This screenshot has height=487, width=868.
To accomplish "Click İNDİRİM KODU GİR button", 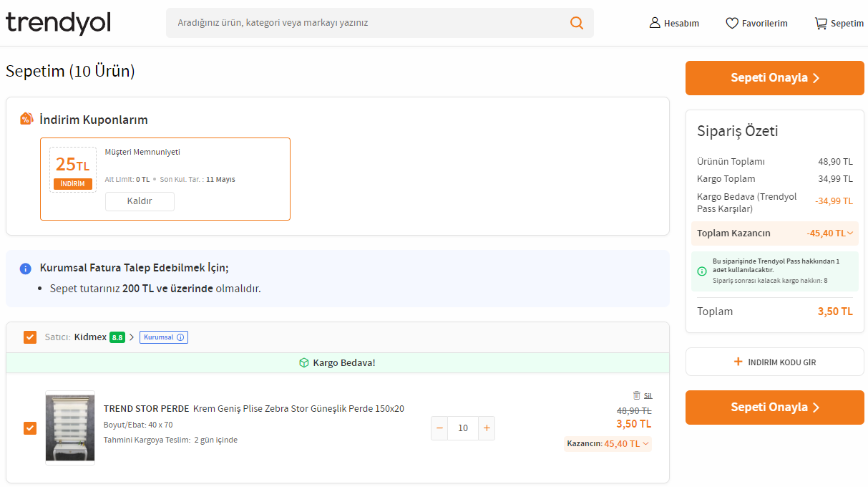I will tap(775, 362).
